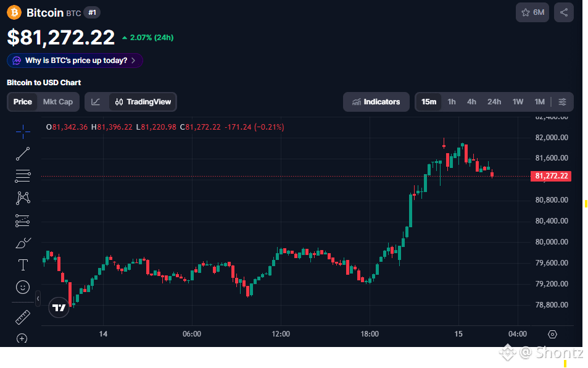
Task: Open 'Why is BTC's price up today?'
Action: click(x=75, y=61)
